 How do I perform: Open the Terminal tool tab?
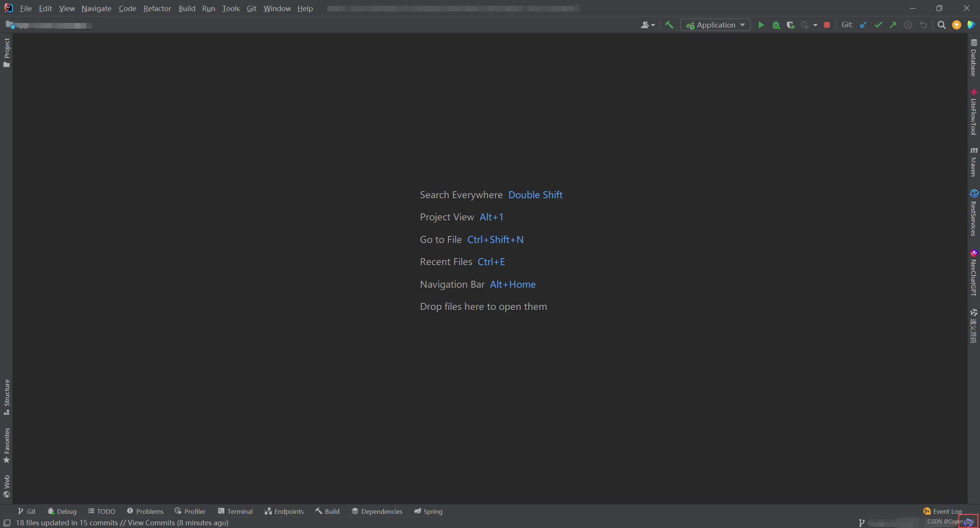tap(235, 511)
